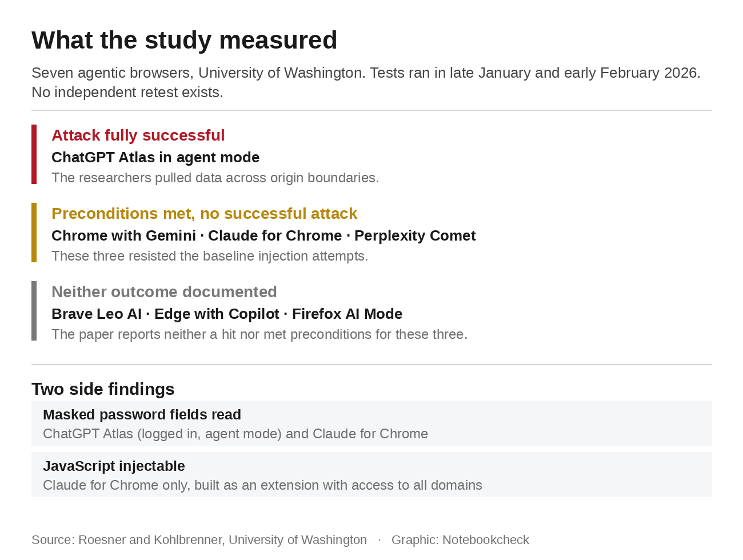Select the 'Masked password fields read' box
Screen dimensions: 743x560
click(371, 423)
